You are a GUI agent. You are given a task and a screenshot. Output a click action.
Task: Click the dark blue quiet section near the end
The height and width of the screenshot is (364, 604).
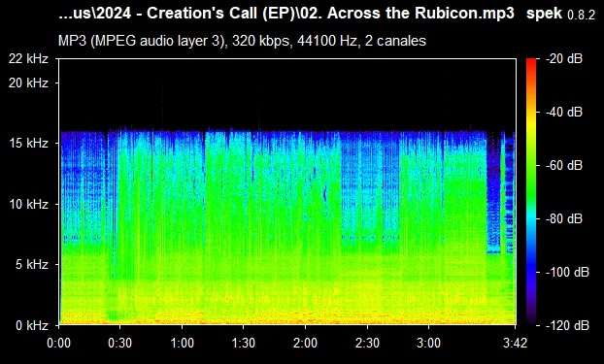click(493, 192)
